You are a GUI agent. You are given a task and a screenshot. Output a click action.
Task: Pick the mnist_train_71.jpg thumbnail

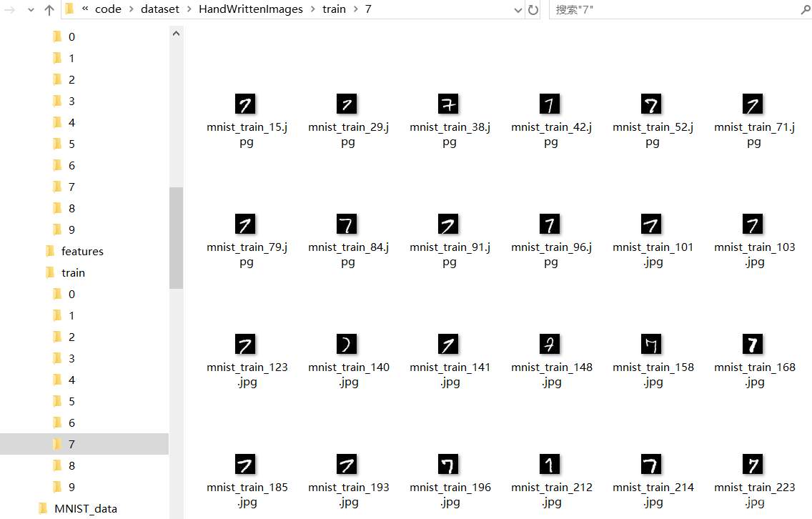(753, 104)
